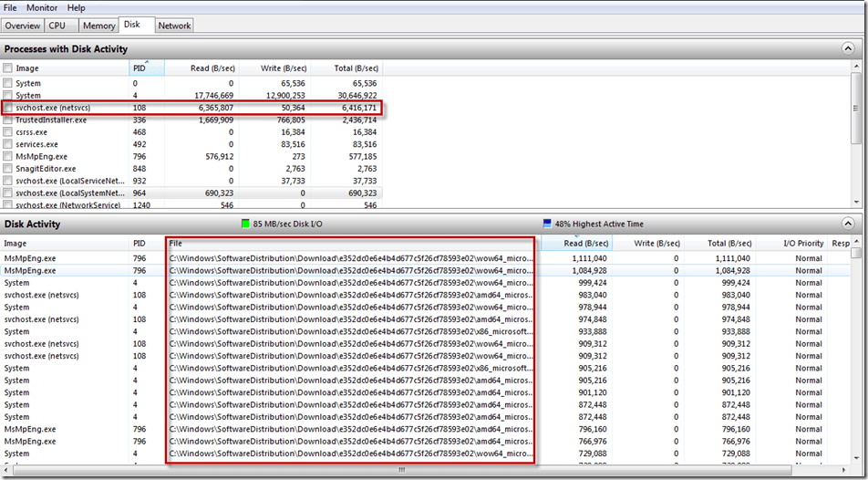This screenshot has height=480, width=868.
Task: Switch to the Memory tab
Action: tap(98, 26)
